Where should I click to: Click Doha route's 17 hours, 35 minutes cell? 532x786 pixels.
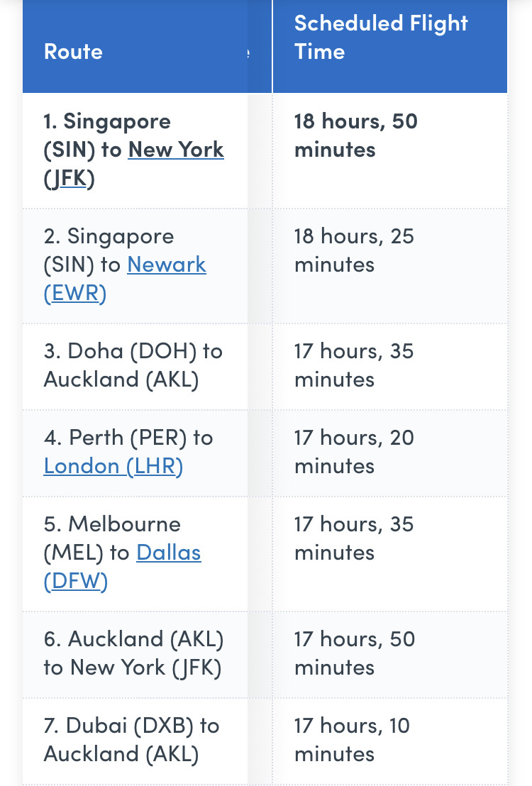pyautogui.click(x=390, y=367)
